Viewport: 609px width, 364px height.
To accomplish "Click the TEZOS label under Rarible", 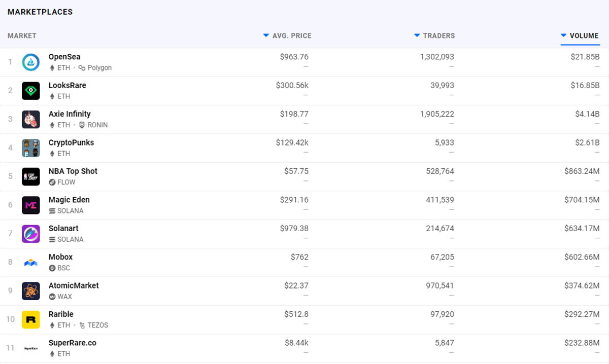I will (98, 325).
